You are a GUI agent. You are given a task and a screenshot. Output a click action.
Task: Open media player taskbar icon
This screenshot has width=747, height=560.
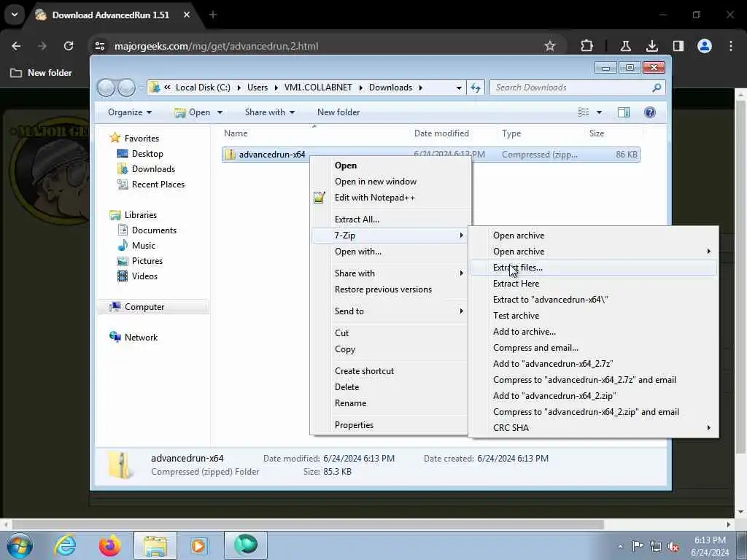198,545
